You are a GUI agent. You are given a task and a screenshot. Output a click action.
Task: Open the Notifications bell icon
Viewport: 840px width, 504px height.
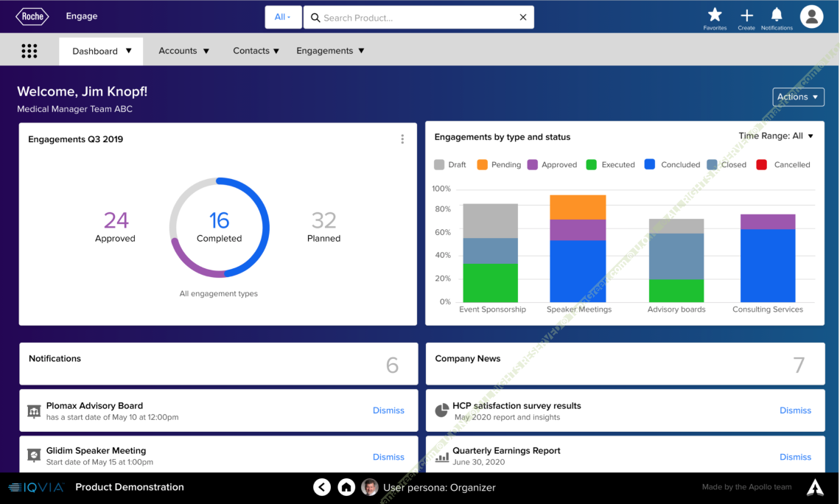click(x=776, y=15)
